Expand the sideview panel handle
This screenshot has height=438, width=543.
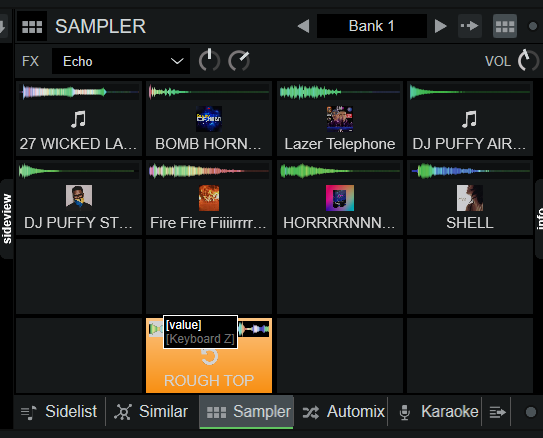[7, 219]
